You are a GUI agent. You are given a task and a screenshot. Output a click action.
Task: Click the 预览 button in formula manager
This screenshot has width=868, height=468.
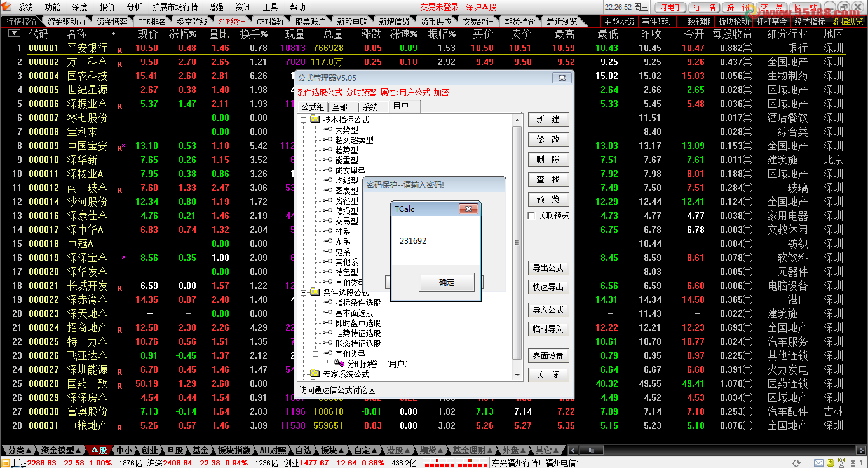[x=548, y=200]
